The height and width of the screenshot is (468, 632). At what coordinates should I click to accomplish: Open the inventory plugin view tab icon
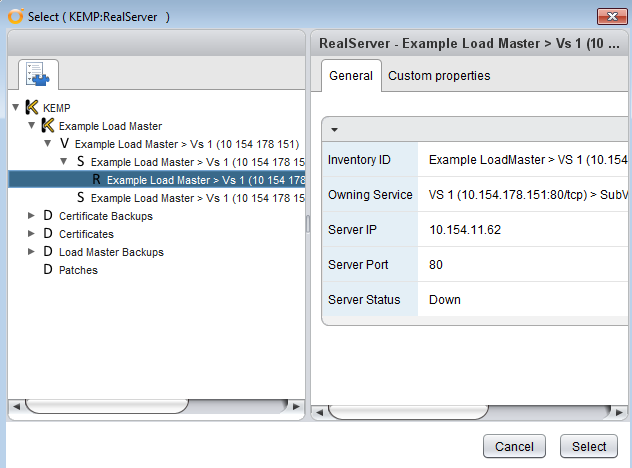tap(38, 74)
